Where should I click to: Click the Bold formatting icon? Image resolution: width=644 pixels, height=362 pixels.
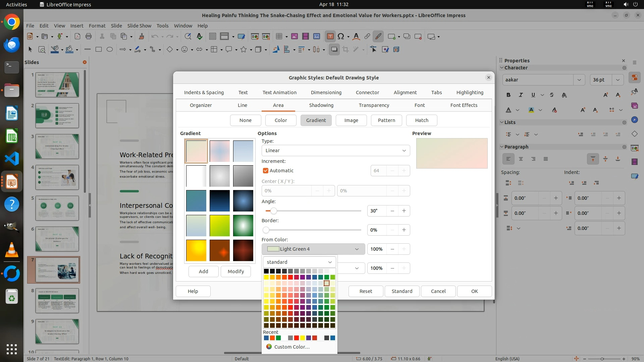(508, 95)
